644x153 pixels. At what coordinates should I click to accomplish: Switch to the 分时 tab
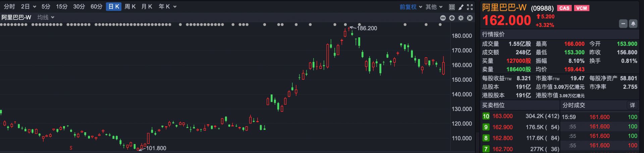(9, 7)
